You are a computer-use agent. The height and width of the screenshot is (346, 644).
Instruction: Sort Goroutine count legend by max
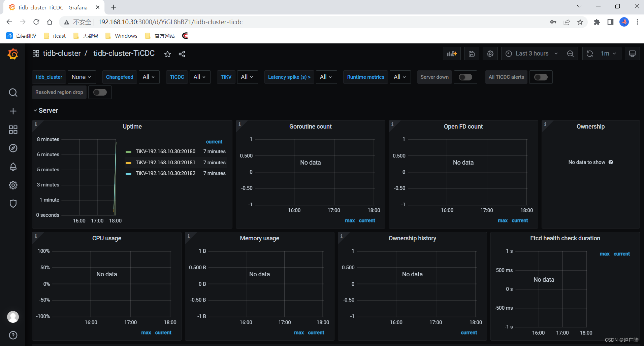350,220
